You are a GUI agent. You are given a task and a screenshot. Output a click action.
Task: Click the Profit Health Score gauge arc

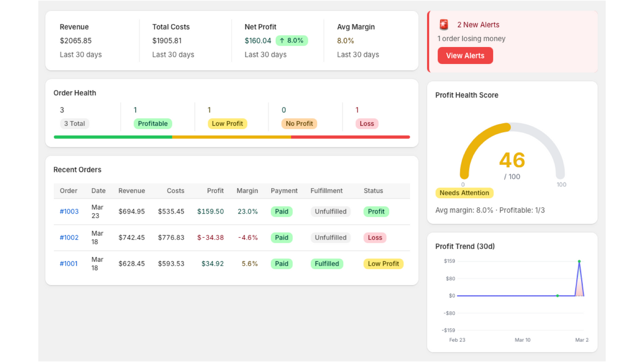click(x=512, y=150)
